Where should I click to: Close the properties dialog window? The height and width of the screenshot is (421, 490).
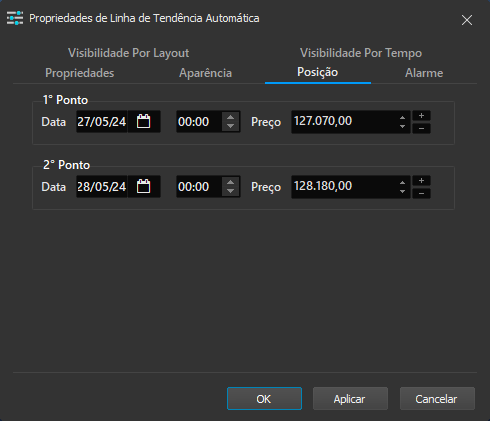point(467,20)
